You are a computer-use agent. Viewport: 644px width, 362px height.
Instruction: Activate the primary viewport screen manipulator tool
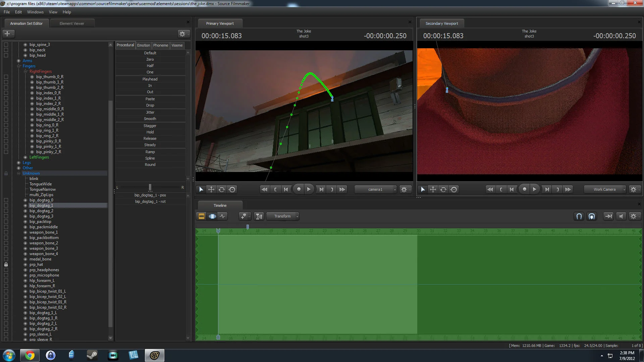click(x=232, y=189)
